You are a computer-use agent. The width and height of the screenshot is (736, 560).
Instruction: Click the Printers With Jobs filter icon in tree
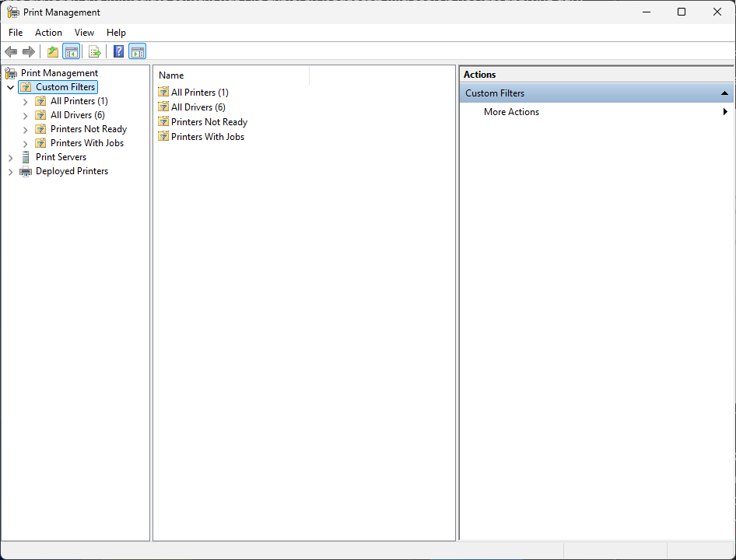coord(40,143)
